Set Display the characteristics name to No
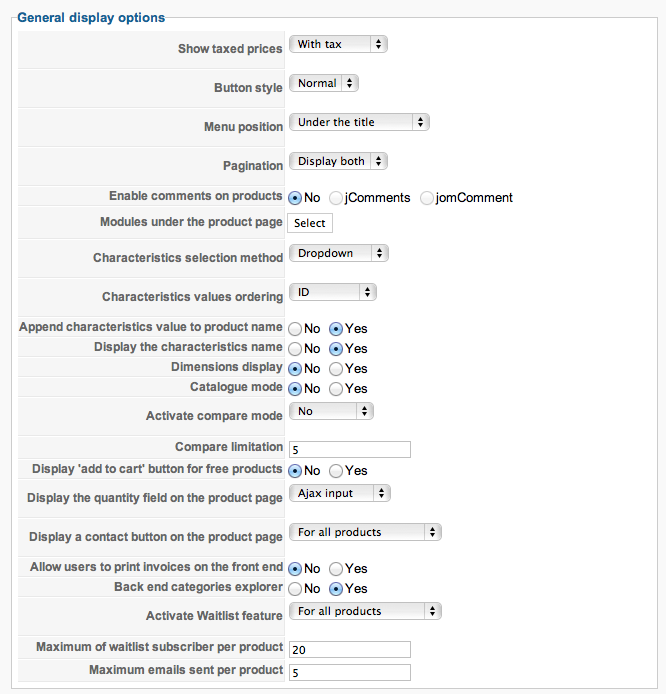Viewport: 666px width, 694px height. 296,349
